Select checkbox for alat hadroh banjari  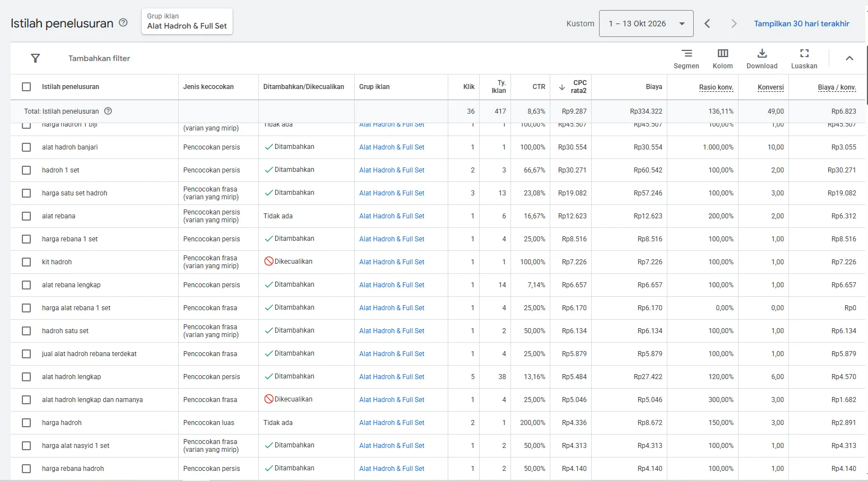click(26, 147)
